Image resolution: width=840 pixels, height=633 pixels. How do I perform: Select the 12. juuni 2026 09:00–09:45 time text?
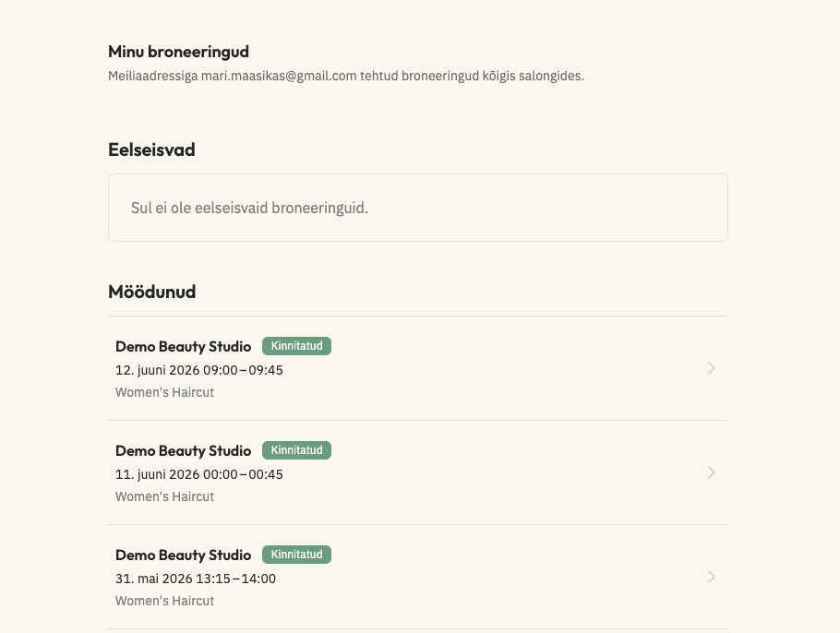pos(199,370)
